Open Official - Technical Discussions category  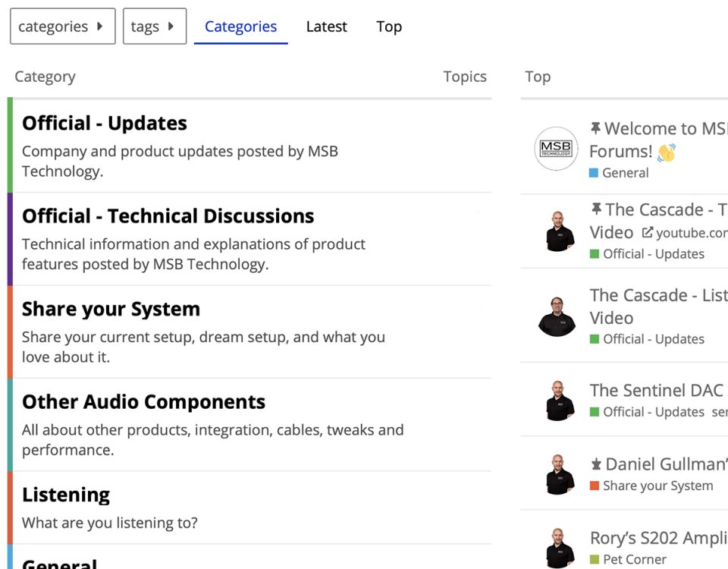tap(168, 216)
